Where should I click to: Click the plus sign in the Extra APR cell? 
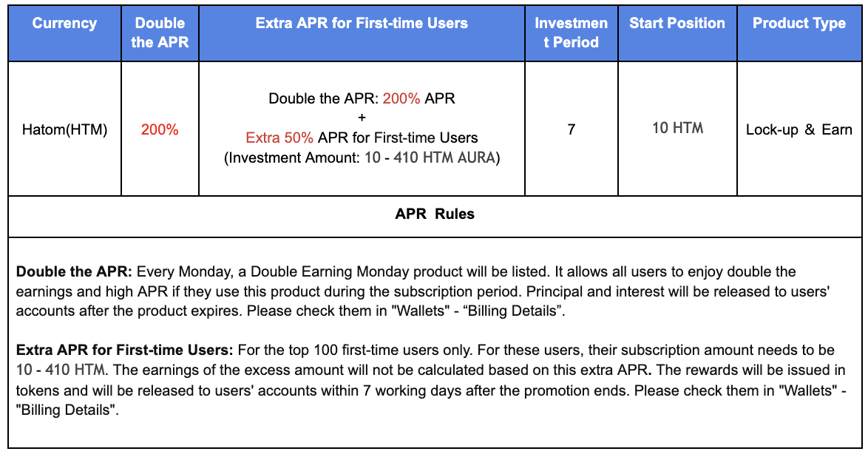tap(362, 118)
